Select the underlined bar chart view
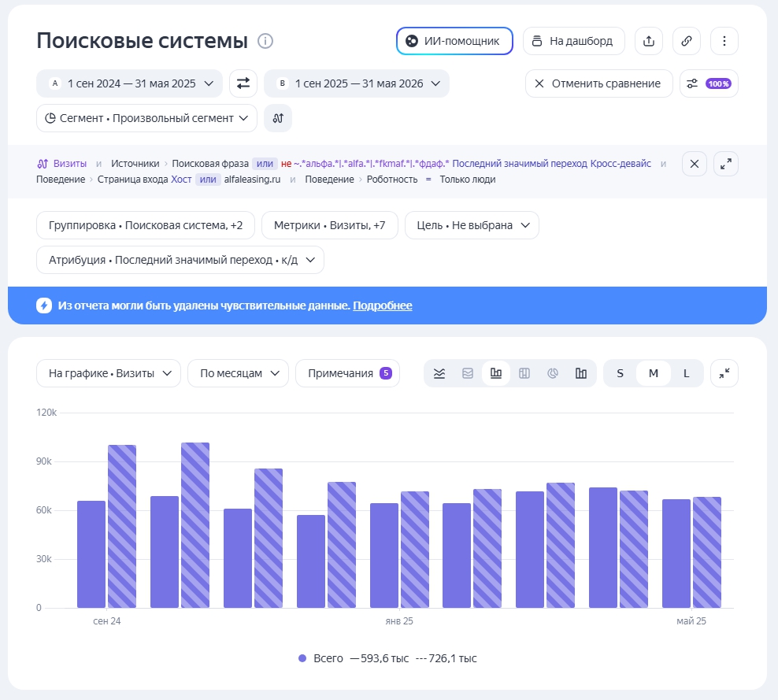Viewport: 778px width, 700px height. (x=495, y=373)
